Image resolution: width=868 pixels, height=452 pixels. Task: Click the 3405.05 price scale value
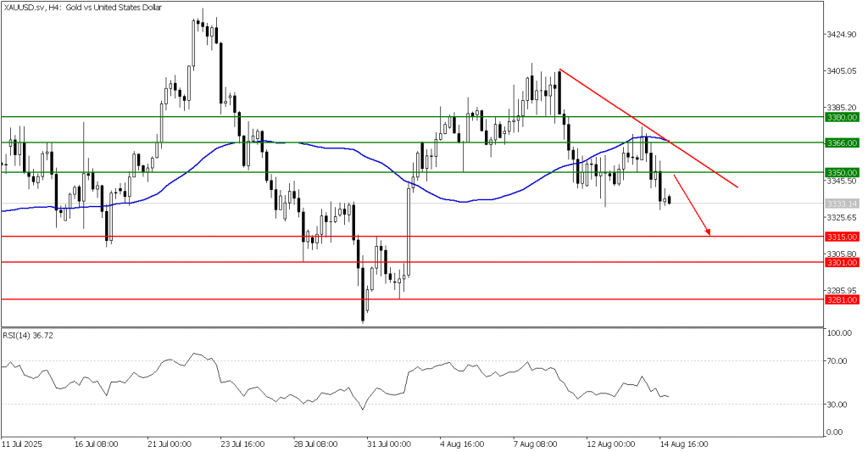pos(842,71)
